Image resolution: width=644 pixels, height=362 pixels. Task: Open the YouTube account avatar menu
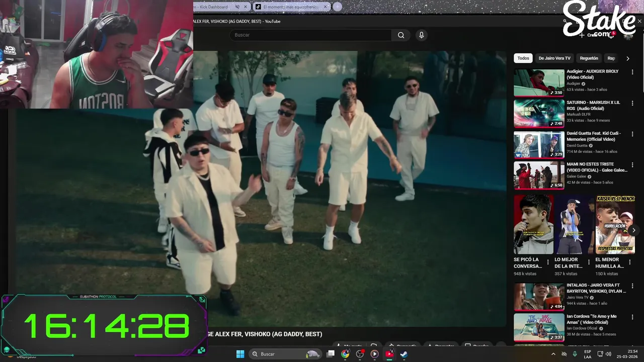click(628, 35)
